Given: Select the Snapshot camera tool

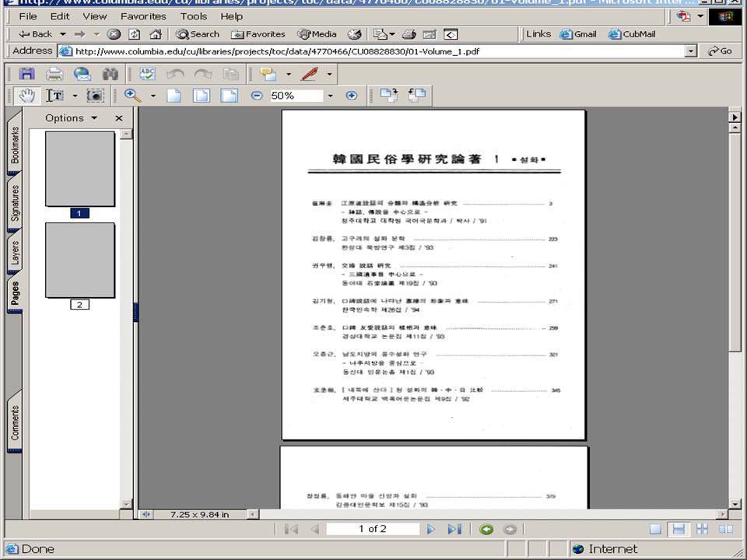Looking at the screenshot, I should click(95, 96).
